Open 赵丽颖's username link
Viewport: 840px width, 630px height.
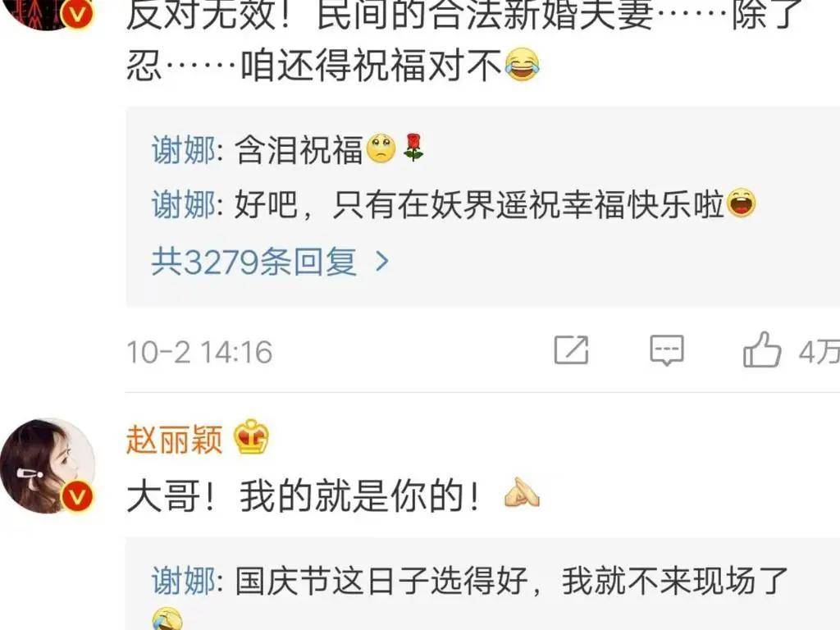point(174,440)
